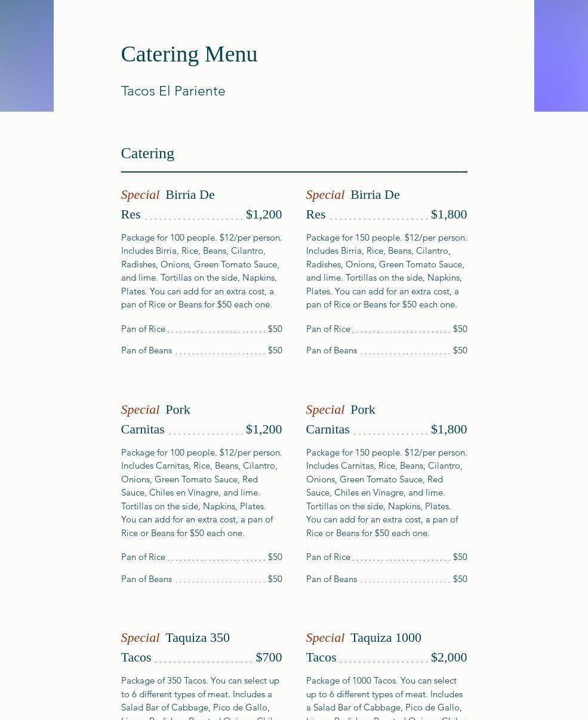Screen dimensions: 588x720
Task: Click the Birria description for 100 people
Action: pyautogui.click(x=201, y=271)
